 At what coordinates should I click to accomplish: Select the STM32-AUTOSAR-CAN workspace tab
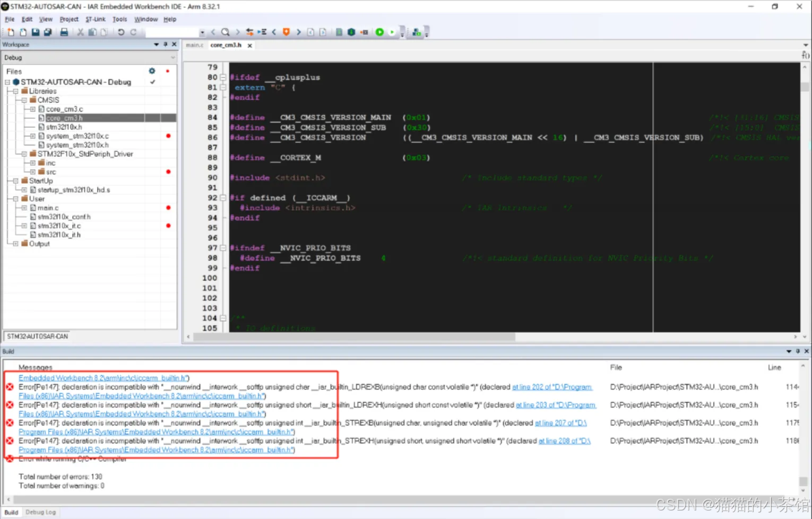click(38, 336)
